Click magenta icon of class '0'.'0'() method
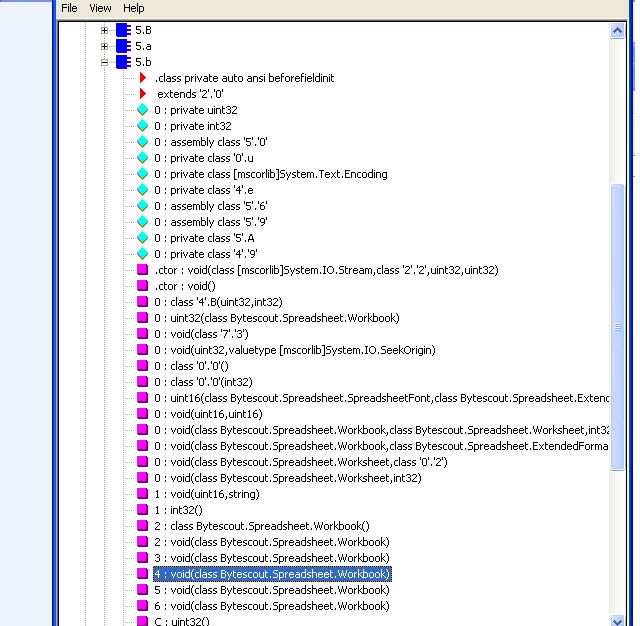The width and height of the screenshot is (640, 626). point(142,366)
